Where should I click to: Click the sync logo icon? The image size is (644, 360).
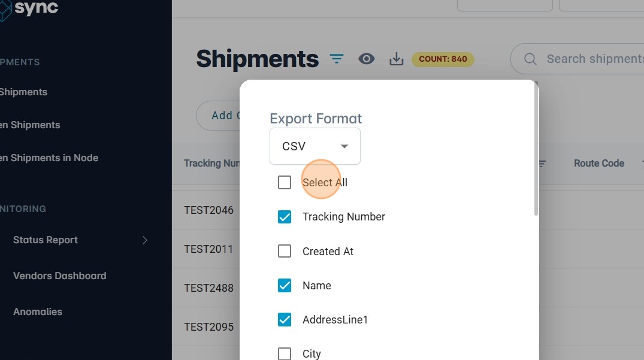[x=5, y=9]
